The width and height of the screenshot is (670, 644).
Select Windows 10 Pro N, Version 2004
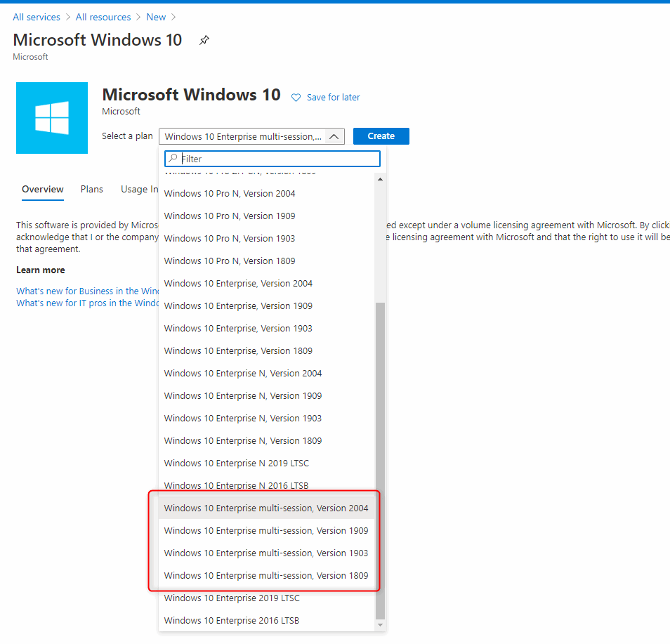267,194
